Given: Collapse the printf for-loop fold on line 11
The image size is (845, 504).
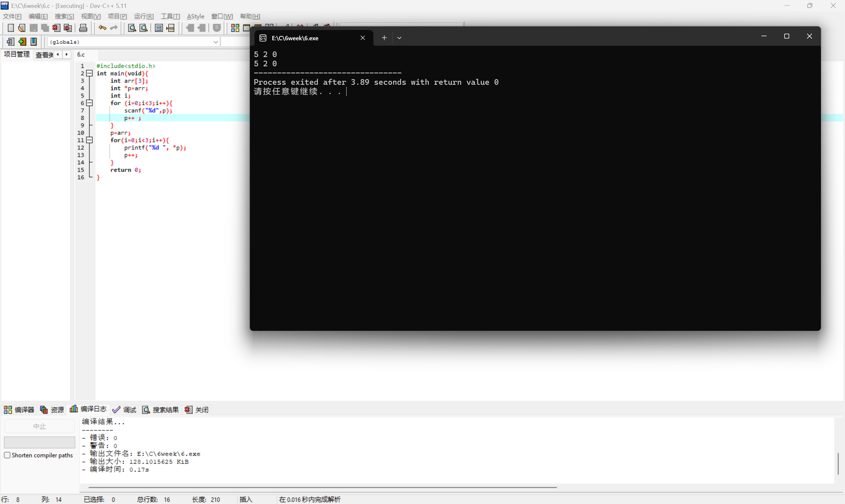Looking at the screenshot, I should (89, 140).
